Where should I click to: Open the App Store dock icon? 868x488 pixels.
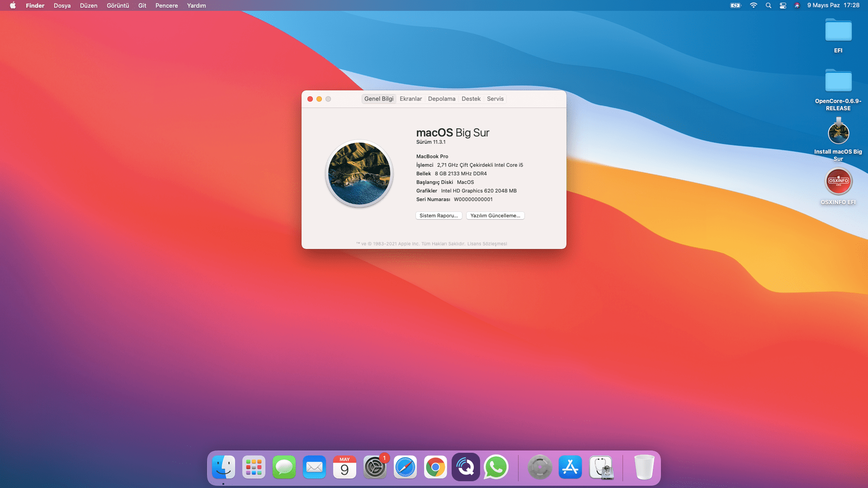(570, 467)
